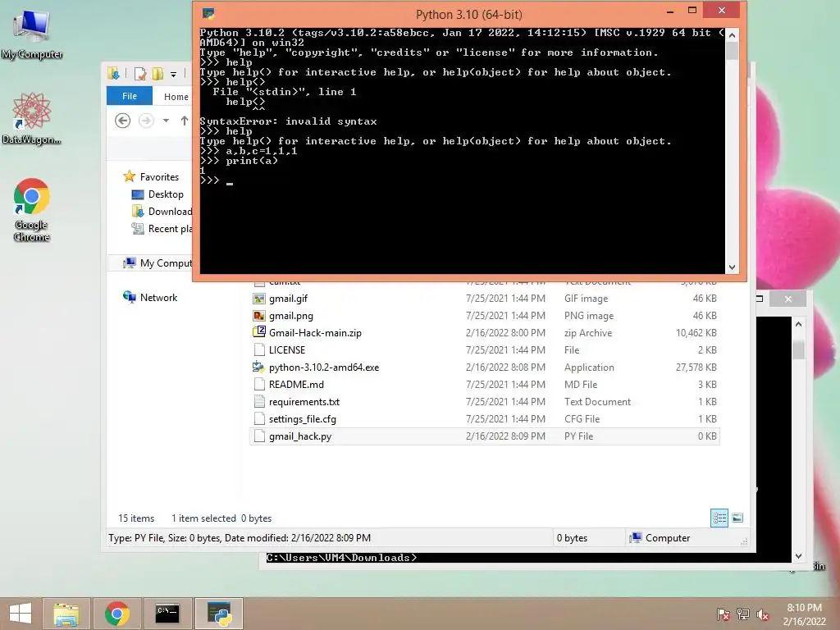Open the recent locations dropdown arrow

click(166, 121)
